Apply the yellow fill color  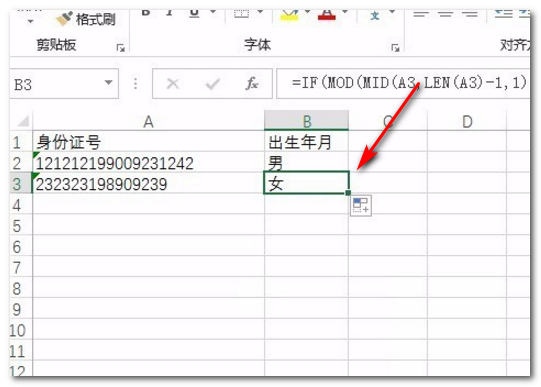pos(289,14)
